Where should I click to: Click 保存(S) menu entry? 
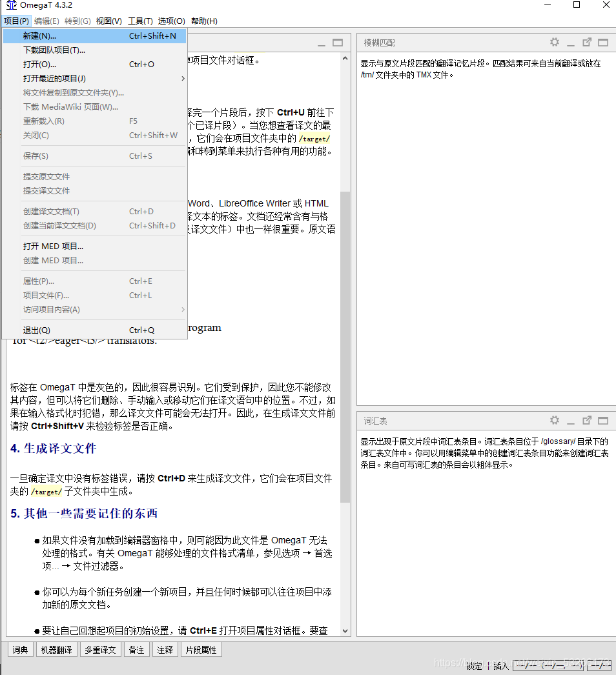point(95,156)
